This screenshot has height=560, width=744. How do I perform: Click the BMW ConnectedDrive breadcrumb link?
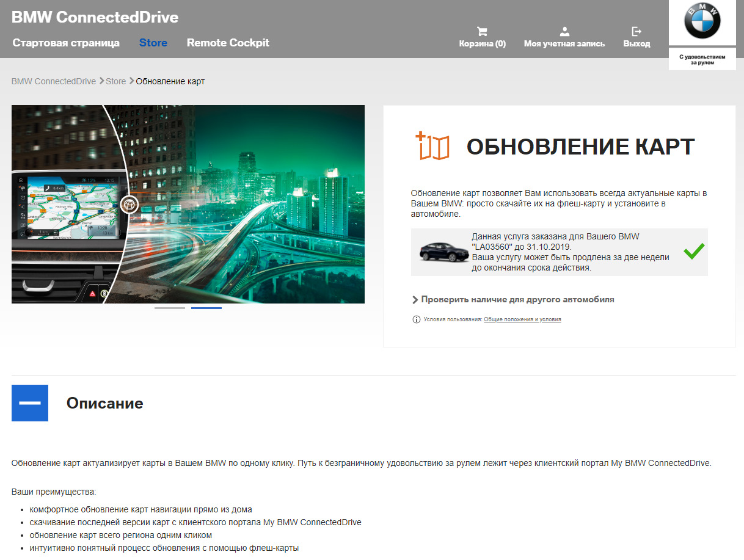[54, 81]
